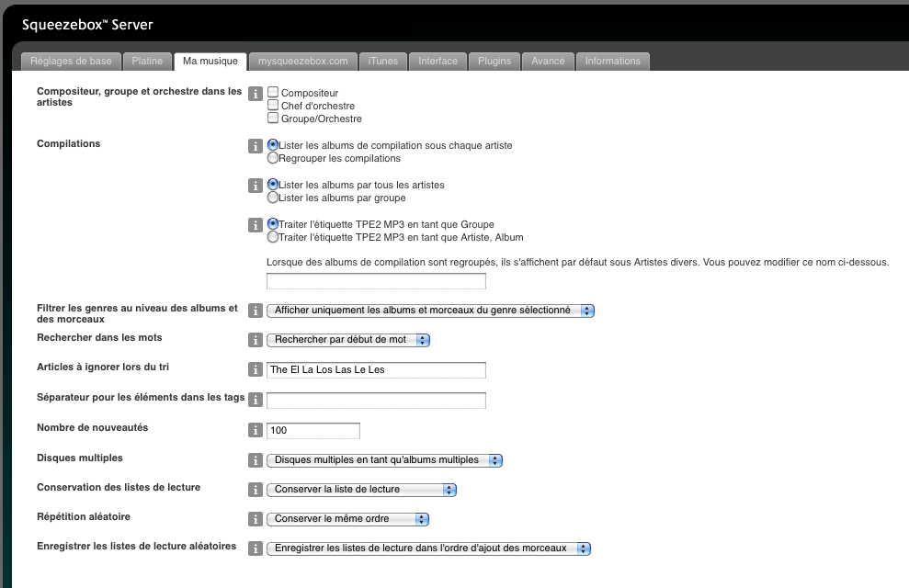Choose TPE2 MP3 tag as Artiste, Album
The width and height of the screenshot is (909, 588).
click(x=273, y=236)
